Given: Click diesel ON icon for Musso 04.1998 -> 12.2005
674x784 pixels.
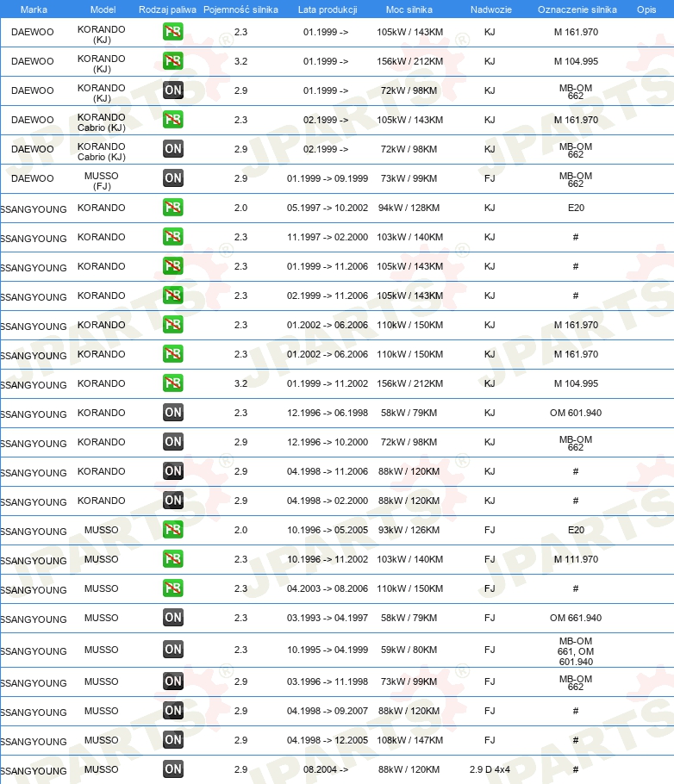Looking at the screenshot, I should (x=173, y=740).
